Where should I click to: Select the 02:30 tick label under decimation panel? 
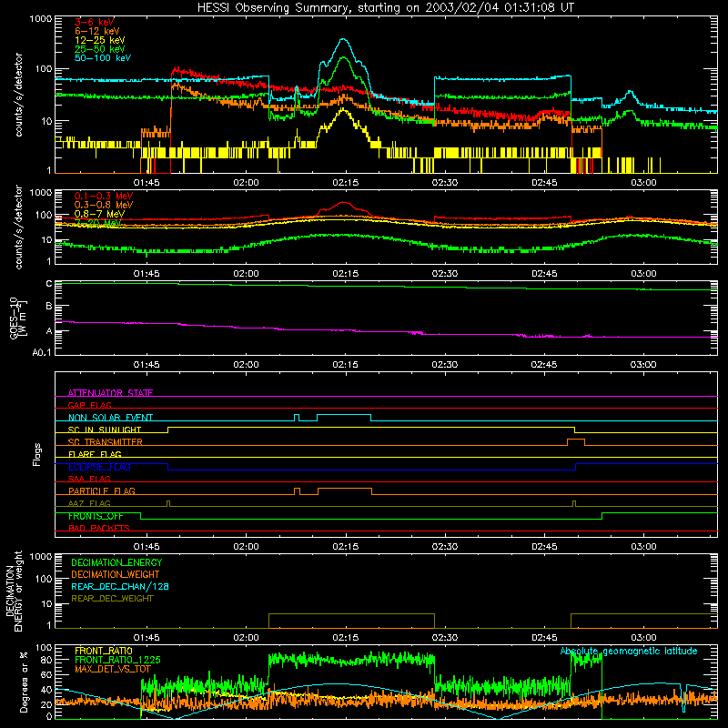[x=445, y=638]
